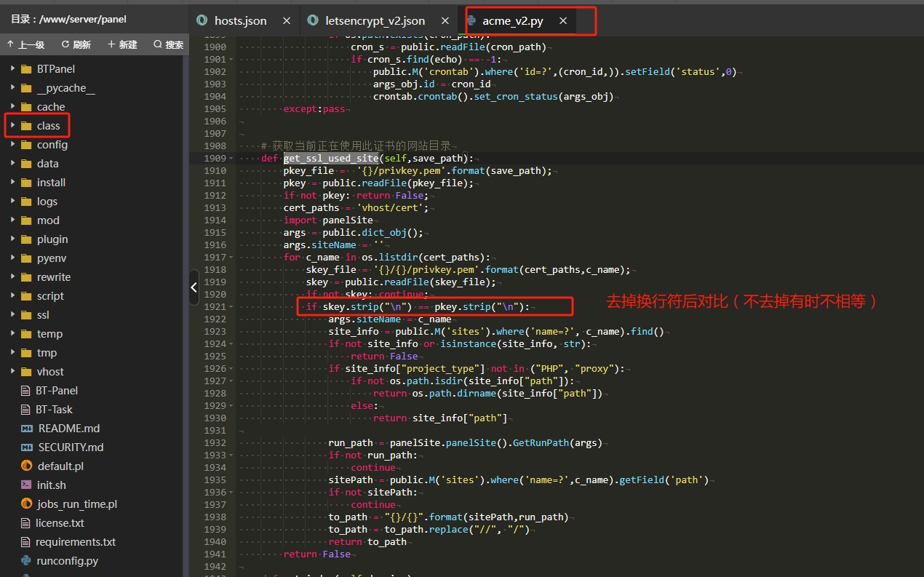Click the __pycache__ folder icon

pyautogui.click(x=26, y=88)
